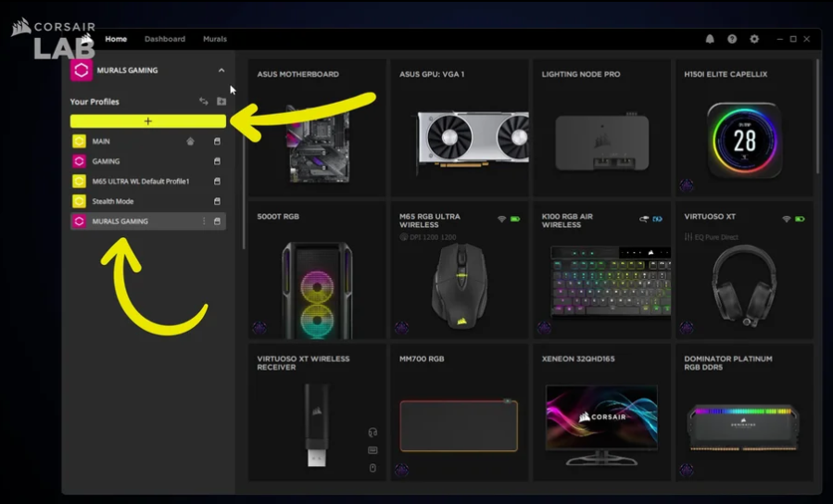Click save-to-device icon for Stealth Mode profile
The width and height of the screenshot is (833, 504).
[217, 201]
